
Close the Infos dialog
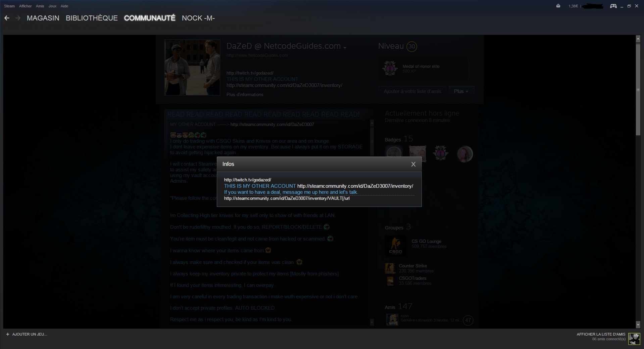tap(413, 164)
